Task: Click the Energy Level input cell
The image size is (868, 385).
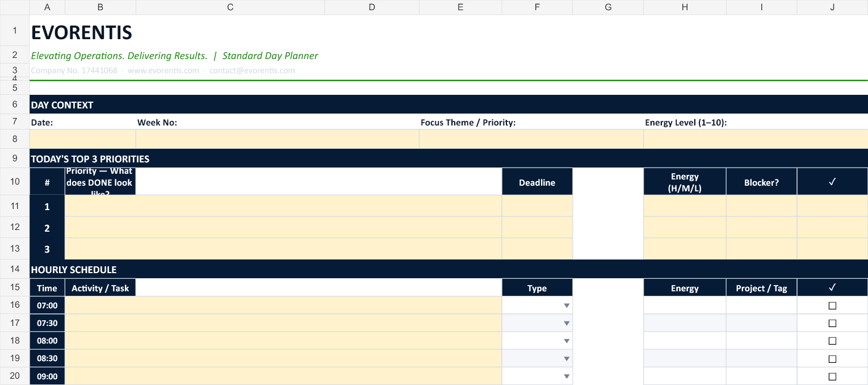Action: [756, 139]
